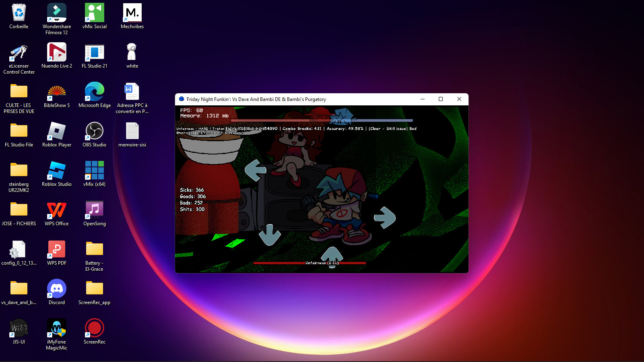Image resolution: width=644 pixels, height=362 pixels.
Task: Launch iMyFone MagicMic shortcut
Action: (57, 335)
